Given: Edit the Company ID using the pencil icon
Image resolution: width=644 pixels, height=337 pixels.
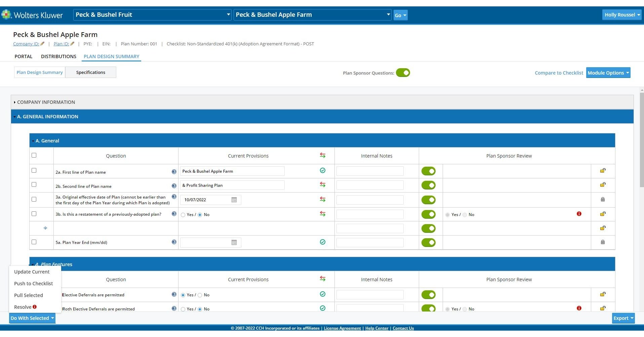Looking at the screenshot, I should [43, 43].
